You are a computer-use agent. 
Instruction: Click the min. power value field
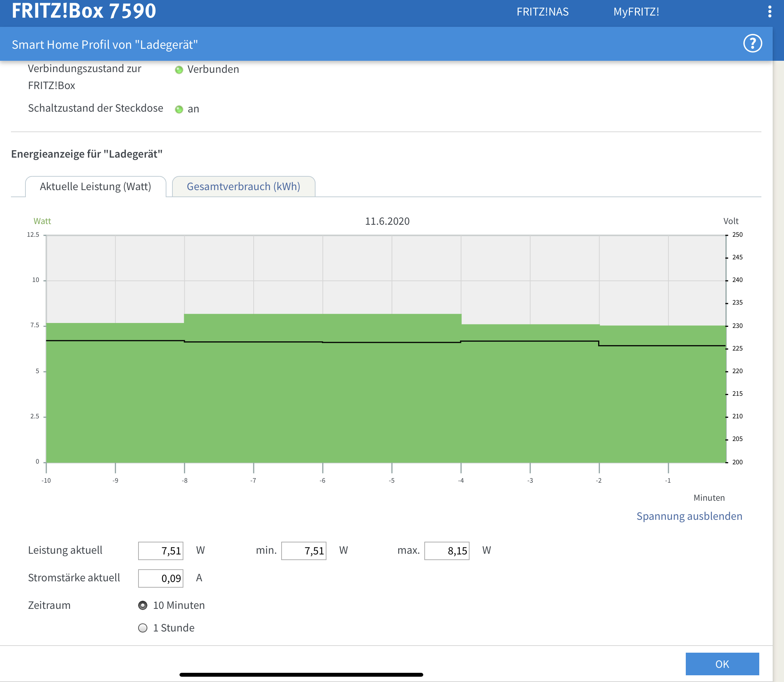(x=304, y=551)
